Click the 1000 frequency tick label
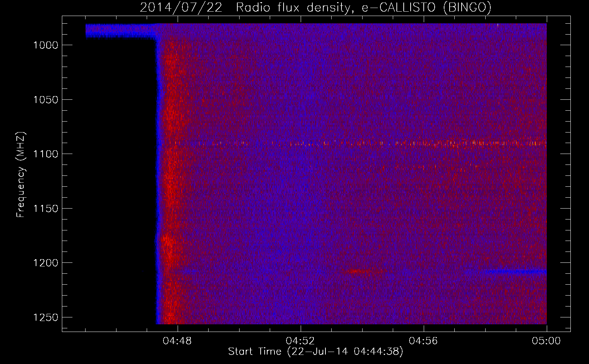Viewport: 589px width, 364px height. tap(46, 45)
